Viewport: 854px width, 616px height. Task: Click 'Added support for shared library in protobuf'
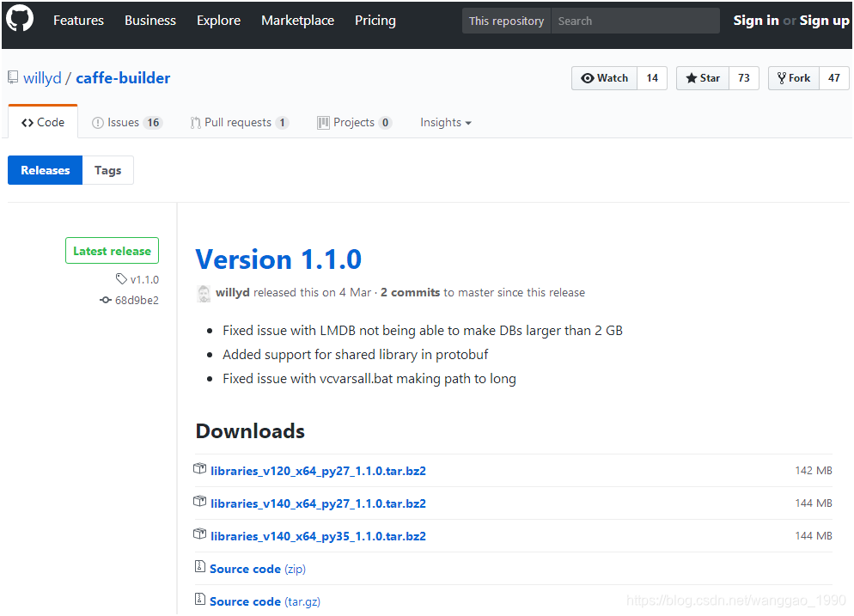click(x=355, y=355)
